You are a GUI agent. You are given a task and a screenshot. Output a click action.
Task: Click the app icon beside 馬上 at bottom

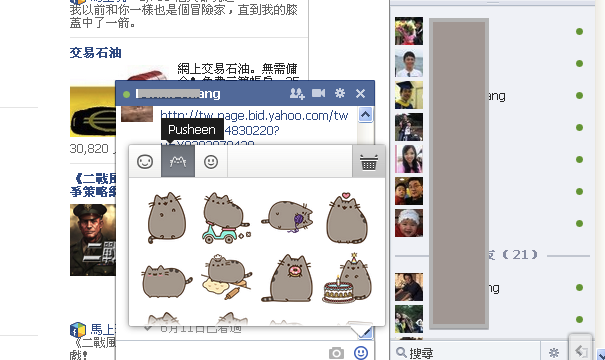pyautogui.click(x=78, y=330)
